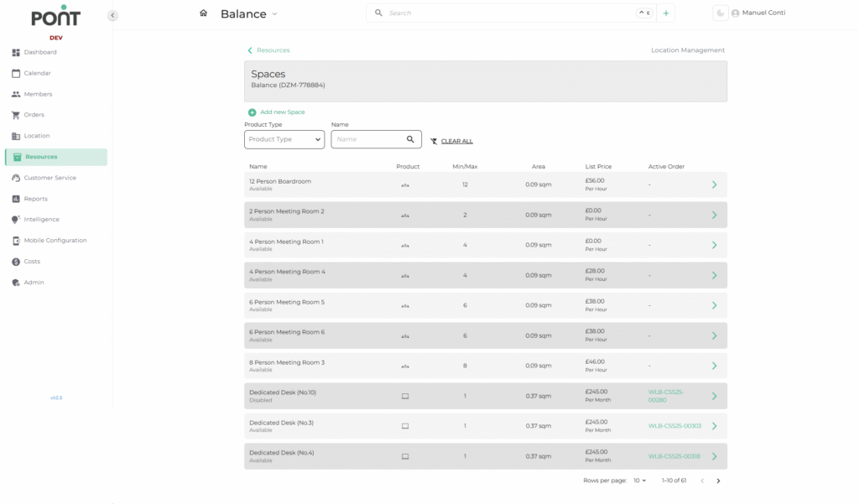Open the Manuel Conti user profile
The height and width of the screenshot is (504, 859).
tap(758, 13)
